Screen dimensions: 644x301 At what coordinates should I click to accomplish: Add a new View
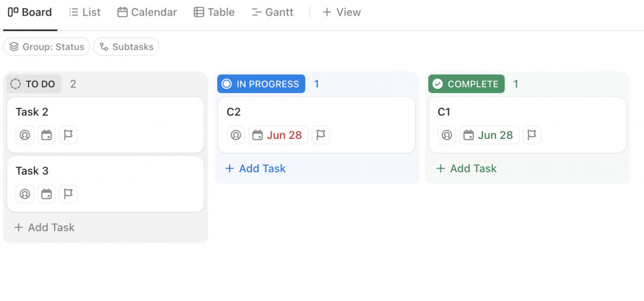coord(341,13)
